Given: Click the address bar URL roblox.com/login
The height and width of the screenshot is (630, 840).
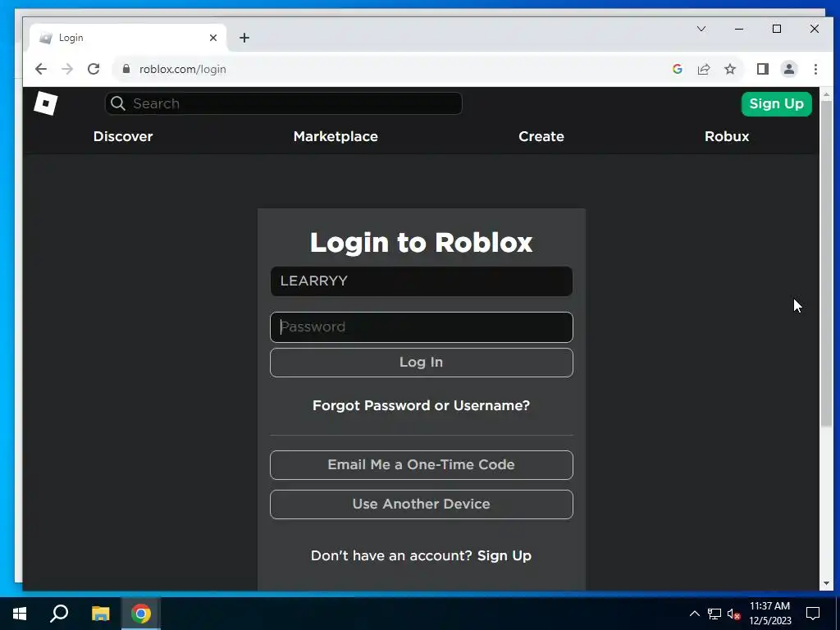Looking at the screenshot, I should click(183, 69).
